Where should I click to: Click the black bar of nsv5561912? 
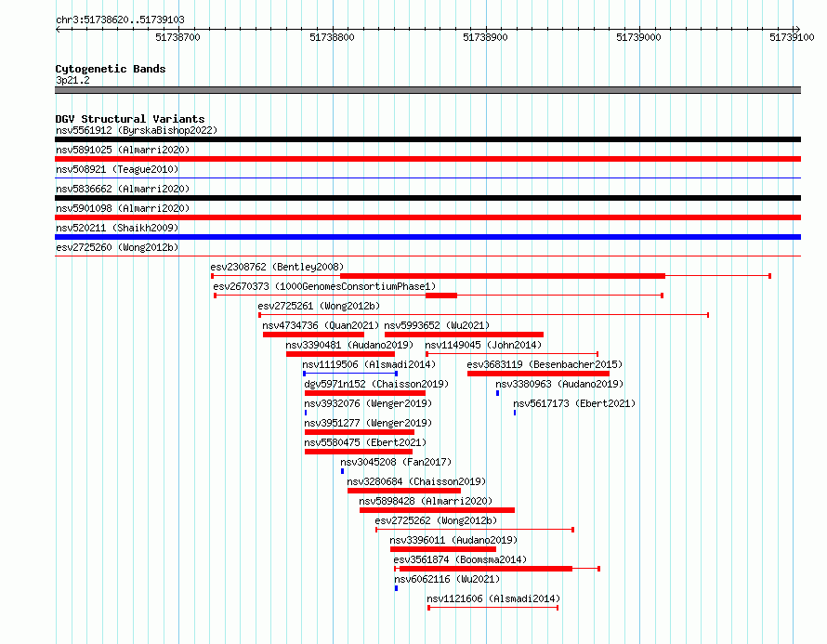[x=427, y=139]
